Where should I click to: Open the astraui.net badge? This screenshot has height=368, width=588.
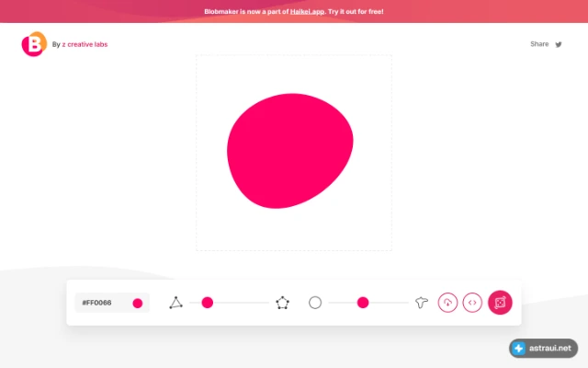tap(543, 349)
